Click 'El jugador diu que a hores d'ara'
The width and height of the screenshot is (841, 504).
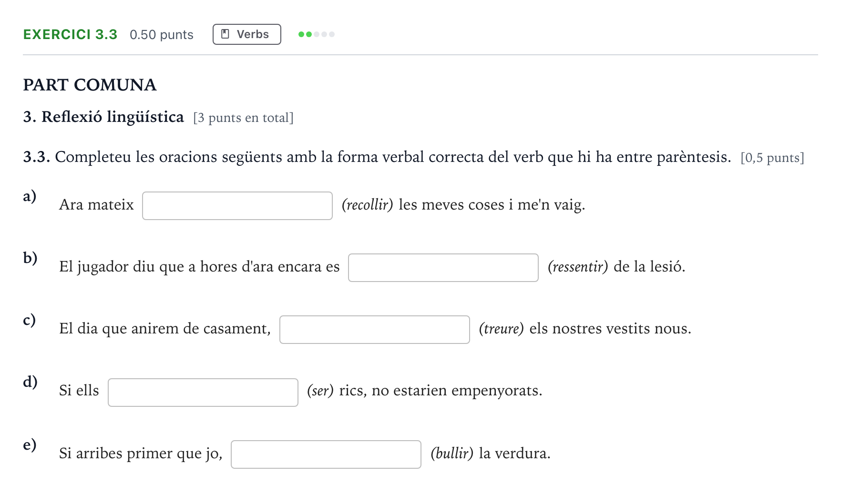pyautogui.click(x=166, y=267)
